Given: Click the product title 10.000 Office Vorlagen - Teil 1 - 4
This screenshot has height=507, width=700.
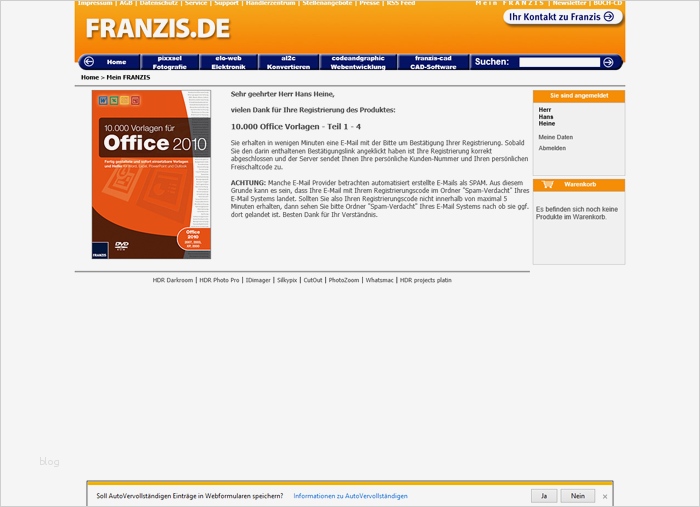Looking at the screenshot, I should click(296, 127).
